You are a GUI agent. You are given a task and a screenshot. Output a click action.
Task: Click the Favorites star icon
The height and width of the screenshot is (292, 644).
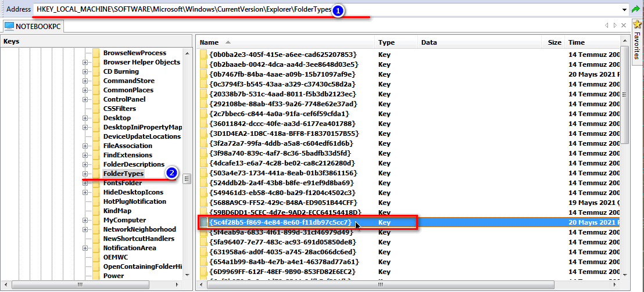pyautogui.click(x=638, y=24)
